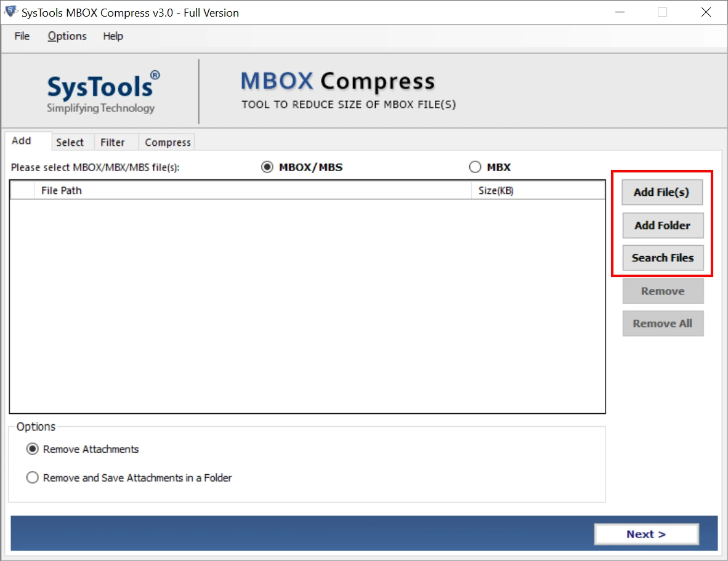The image size is (728, 561).
Task: Click the Remove All button
Action: (663, 323)
